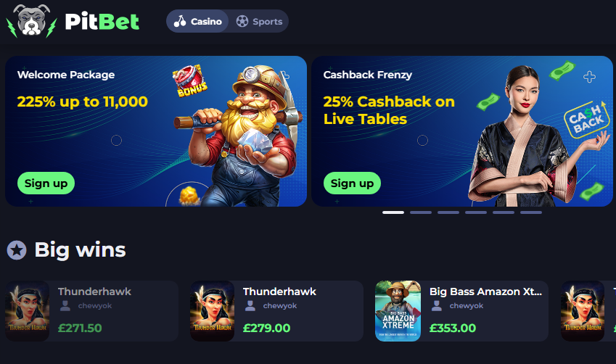This screenshot has width=616, height=364.
Task: Click the PitBet text logo
Action: tap(102, 22)
